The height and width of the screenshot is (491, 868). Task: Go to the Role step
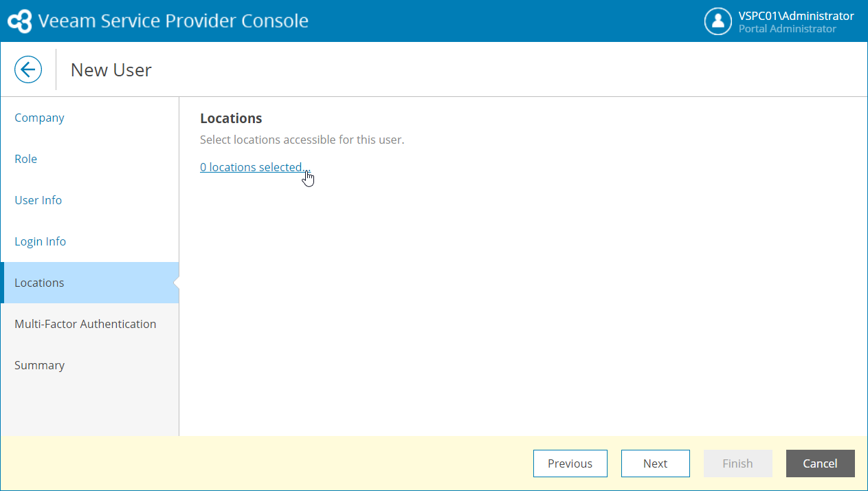coord(89,159)
